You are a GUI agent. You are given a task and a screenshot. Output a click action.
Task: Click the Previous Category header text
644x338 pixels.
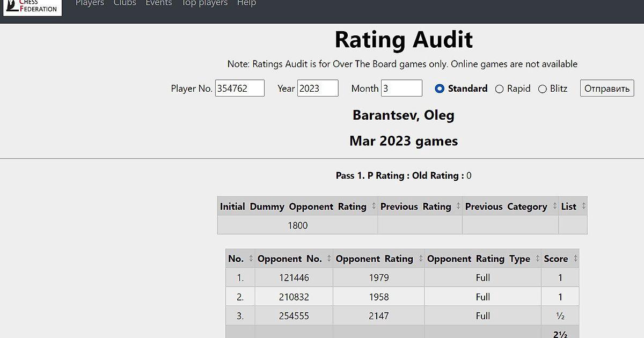pyautogui.click(x=506, y=207)
